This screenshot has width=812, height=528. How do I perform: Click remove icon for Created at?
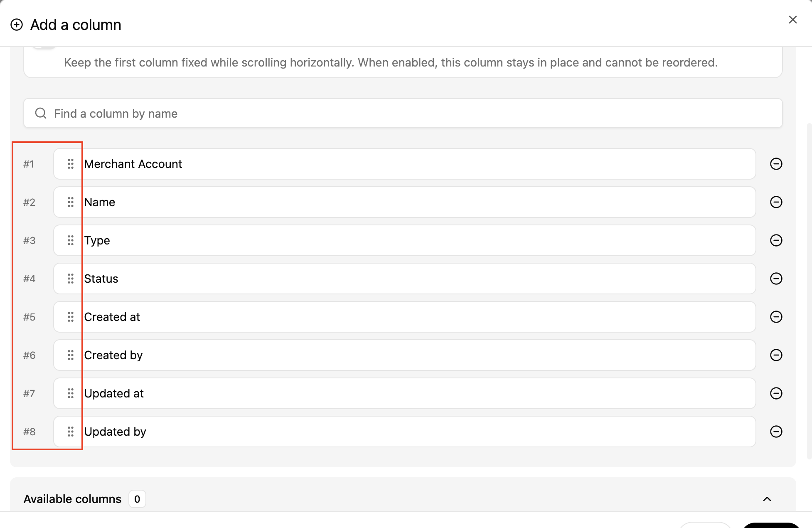(776, 317)
